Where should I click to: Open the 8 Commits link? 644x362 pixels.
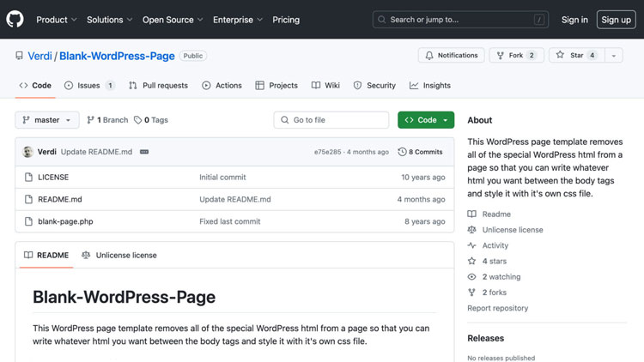[x=421, y=152]
